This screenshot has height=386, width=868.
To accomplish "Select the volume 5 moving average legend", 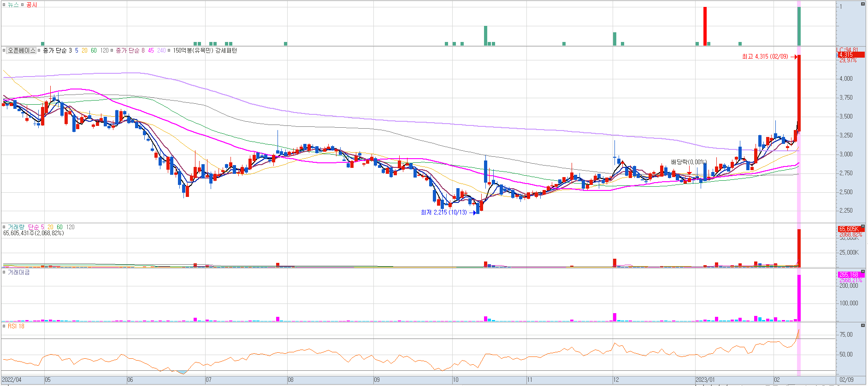I will pos(42,227).
